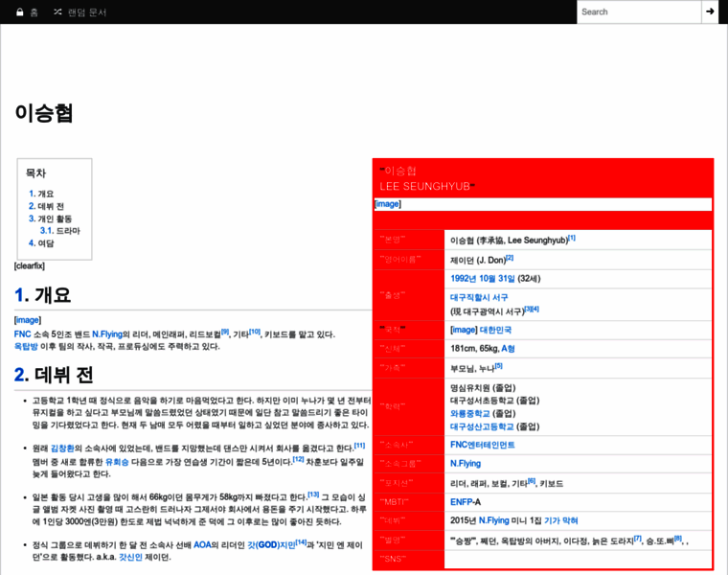The width and height of the screenshot is (728, 575).
Task: Open footnote [7] after 늙은 도라지
Action: point(638,539)
